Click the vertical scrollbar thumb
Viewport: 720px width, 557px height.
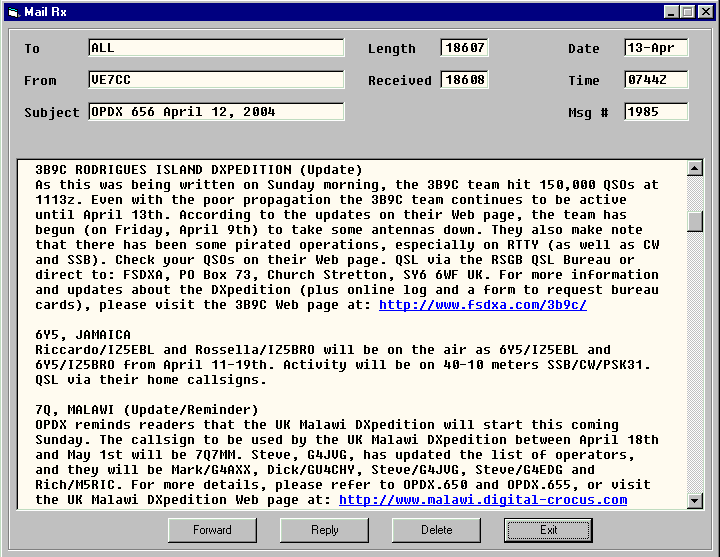click(x=695, y=221)
